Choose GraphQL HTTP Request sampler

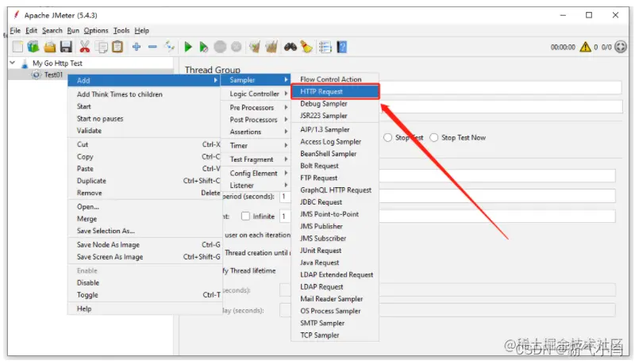point(335,190)
